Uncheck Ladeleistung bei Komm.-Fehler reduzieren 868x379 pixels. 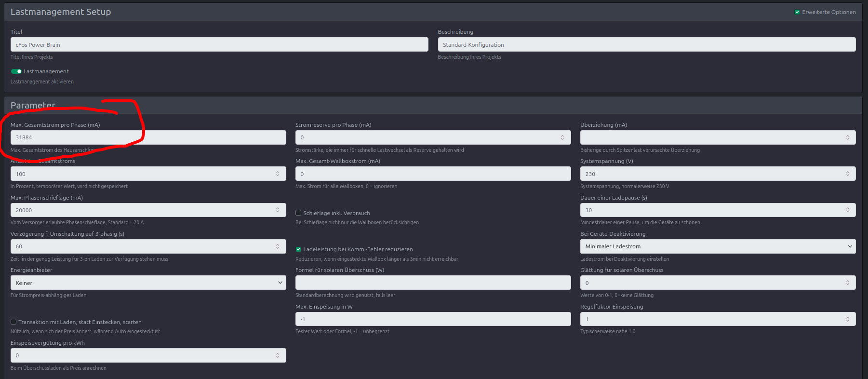[298, 249]
